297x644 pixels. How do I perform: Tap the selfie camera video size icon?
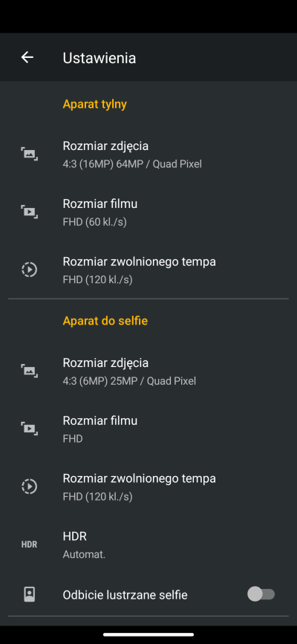pos(29,429)
